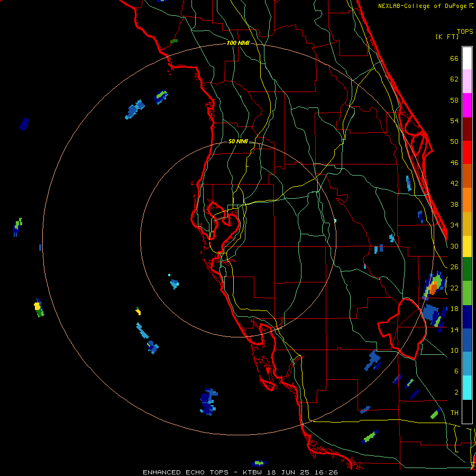This screenshot has width=476, height=476.
Task: Click the light blue echo northwest over the Gulf
Action: (134, 109)
